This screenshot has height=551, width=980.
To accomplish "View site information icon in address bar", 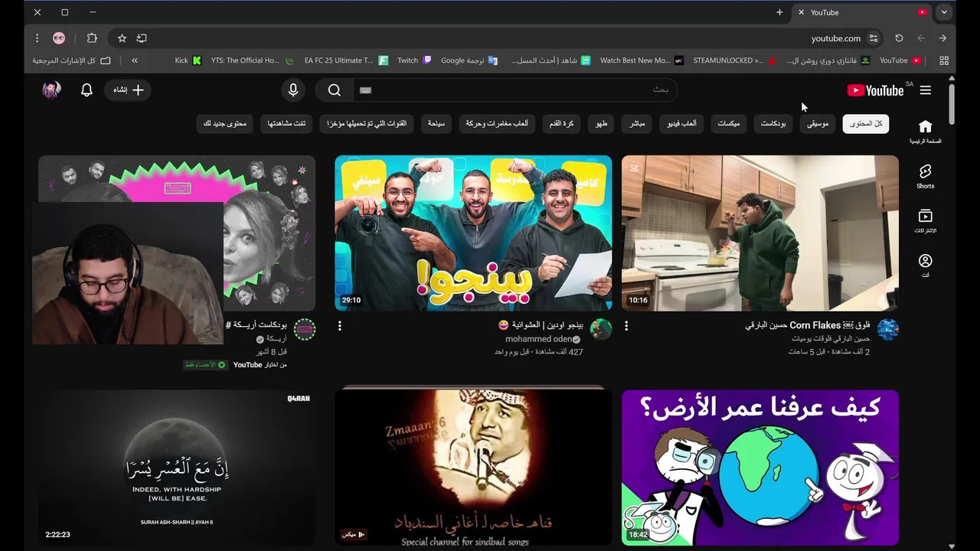I will click(874, 38).
